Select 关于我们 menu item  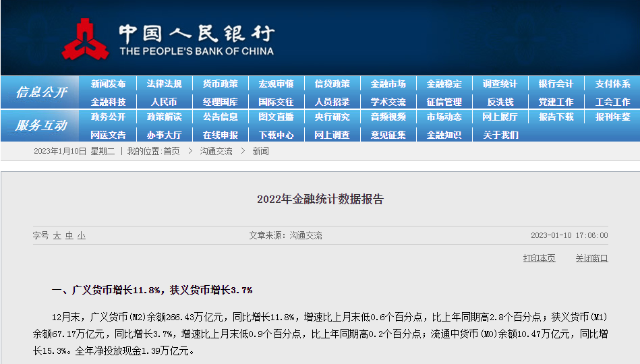[501, 135]
